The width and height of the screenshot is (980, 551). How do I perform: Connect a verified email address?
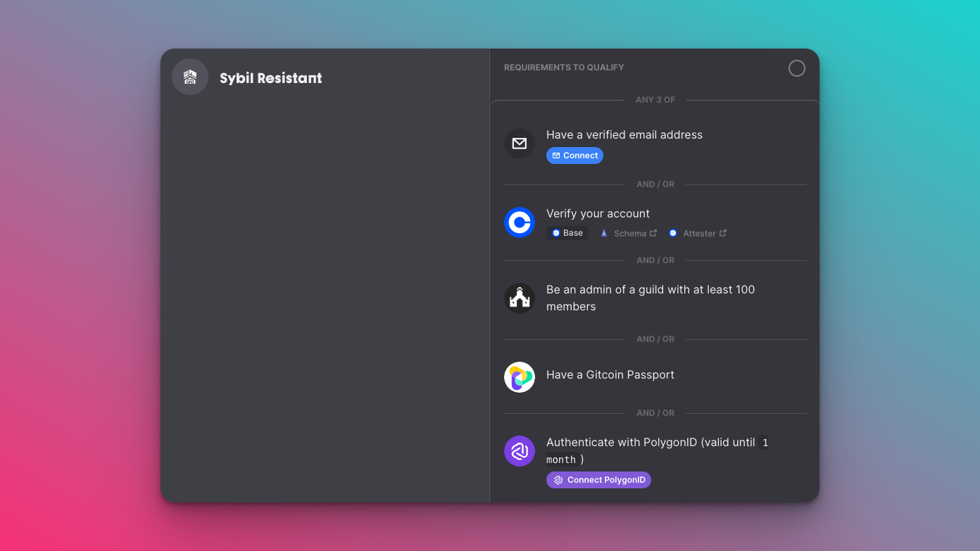pyautogui.click(x=574, y=156)
